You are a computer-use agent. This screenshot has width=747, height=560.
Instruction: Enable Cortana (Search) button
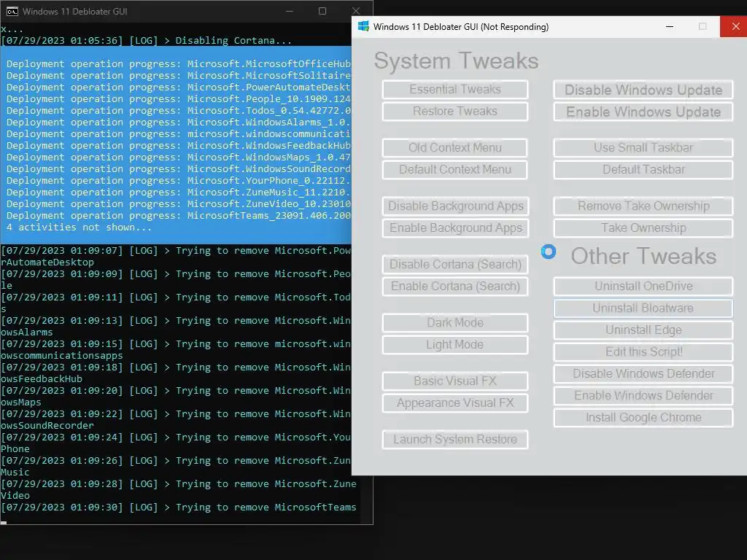pyautogui.click(x=455, y=286)
